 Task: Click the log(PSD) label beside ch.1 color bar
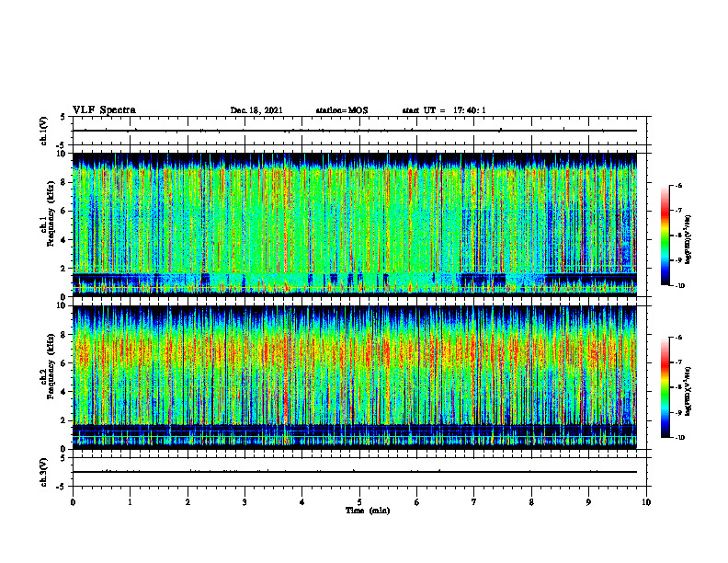[688, 239]
